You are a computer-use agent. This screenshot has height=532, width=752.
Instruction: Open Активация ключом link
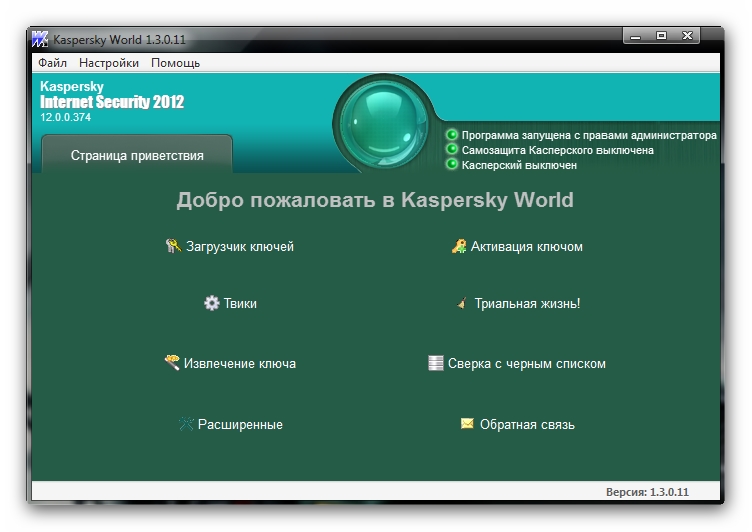click(527, 246)
